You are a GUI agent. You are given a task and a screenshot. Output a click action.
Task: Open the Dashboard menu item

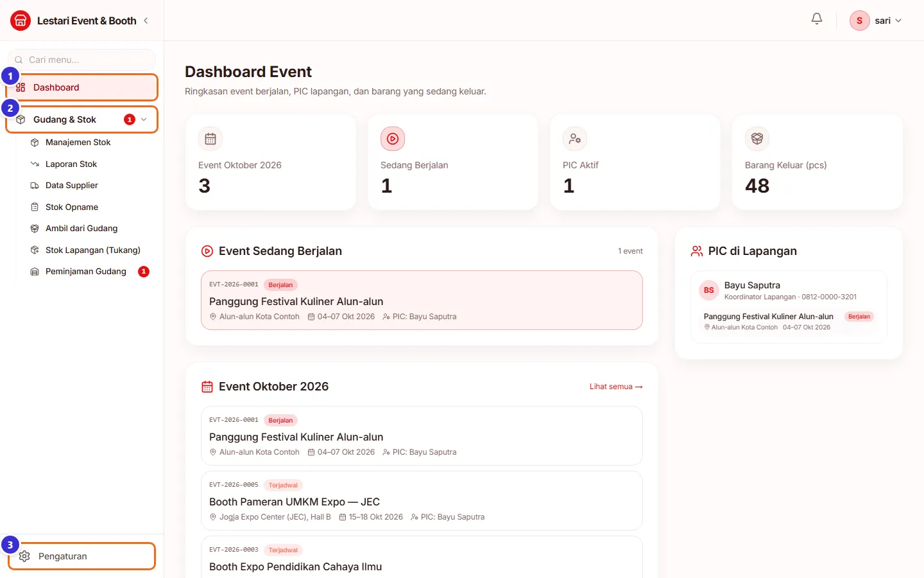pyautogui.click(x=82, y=87)
